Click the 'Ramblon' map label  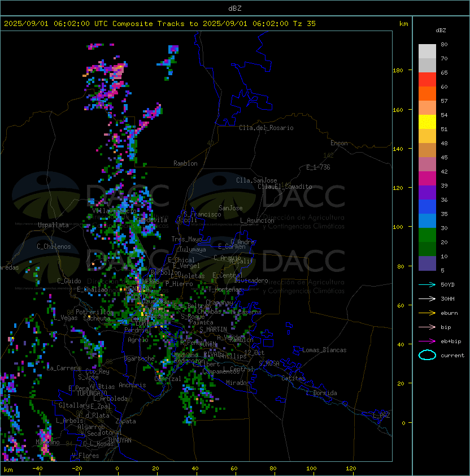coord(185,163)
